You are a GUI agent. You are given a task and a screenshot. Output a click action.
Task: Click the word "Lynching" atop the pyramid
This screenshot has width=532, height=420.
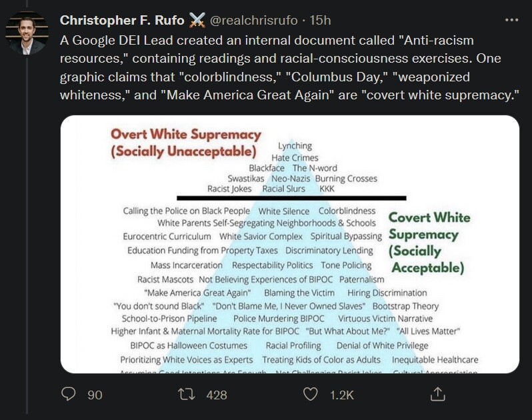coord(295,146)
